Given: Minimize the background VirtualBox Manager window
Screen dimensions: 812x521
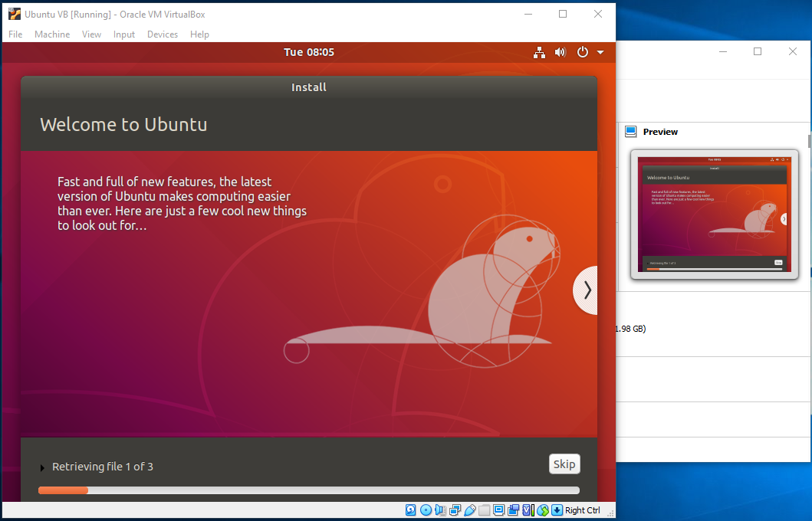Looking at the screenshot, I should point(724,51).
